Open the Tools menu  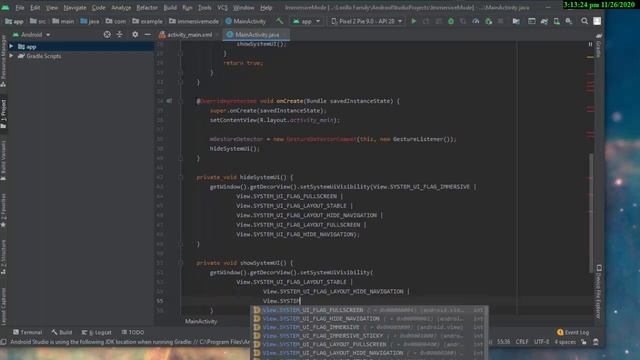coord(204,7)
